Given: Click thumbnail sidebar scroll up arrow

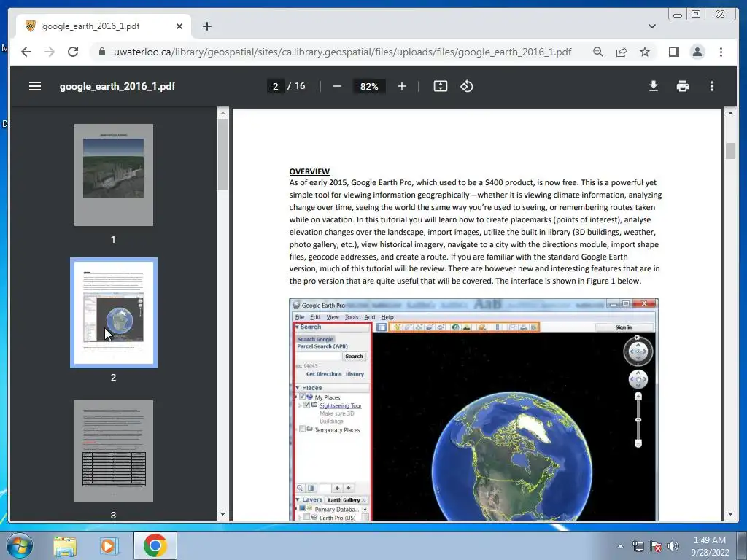Looking at the screenshot, I should pos(222,113).
